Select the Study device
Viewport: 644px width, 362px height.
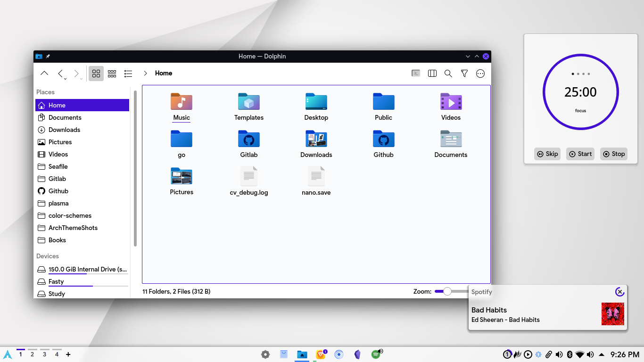pyautogui.click(x=82, y=294)
